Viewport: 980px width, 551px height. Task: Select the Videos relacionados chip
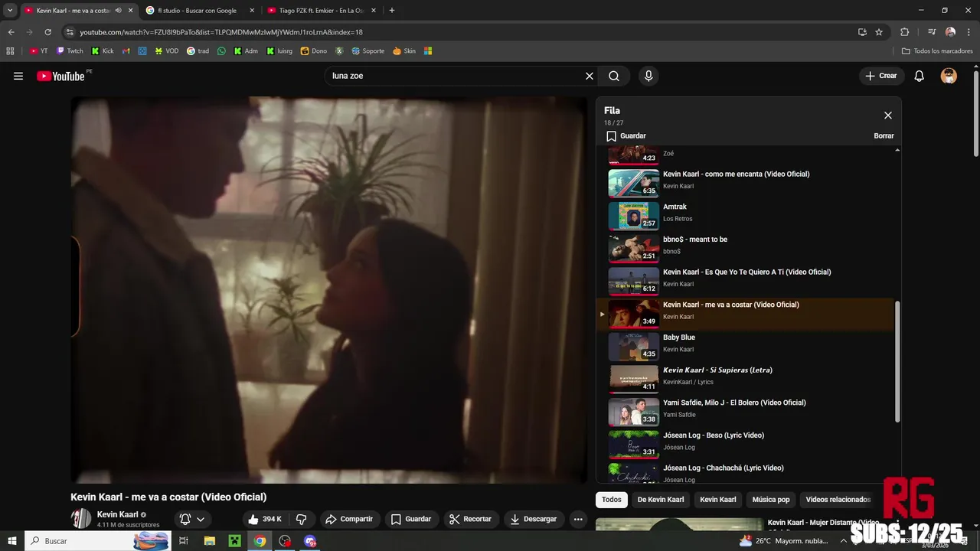(838, 500)
